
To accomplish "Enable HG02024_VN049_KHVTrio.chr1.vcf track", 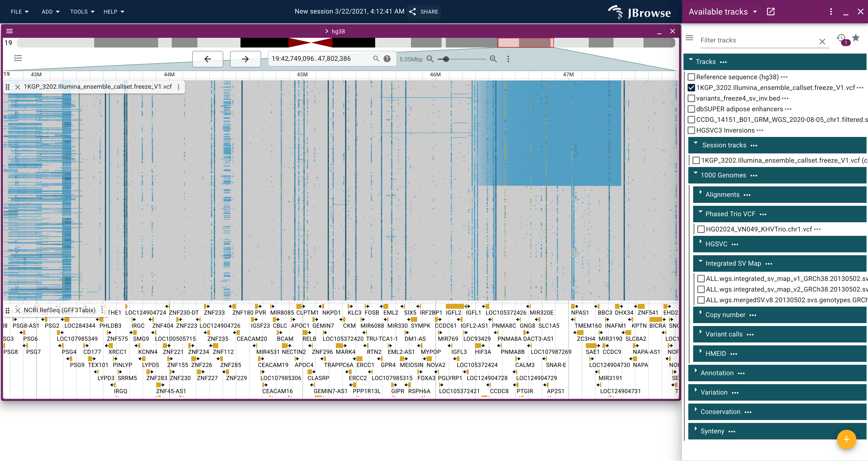I will tap(701, 229).
